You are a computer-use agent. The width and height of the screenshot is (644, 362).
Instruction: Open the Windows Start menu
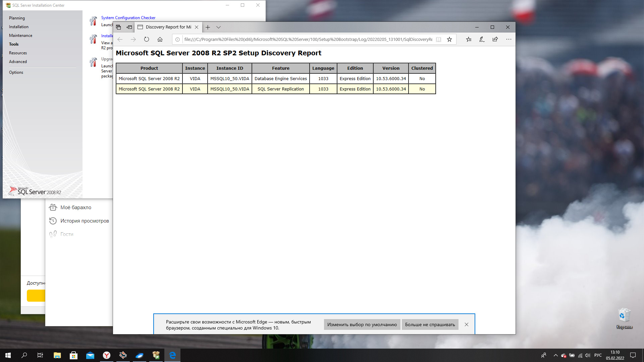pos(8,355)
